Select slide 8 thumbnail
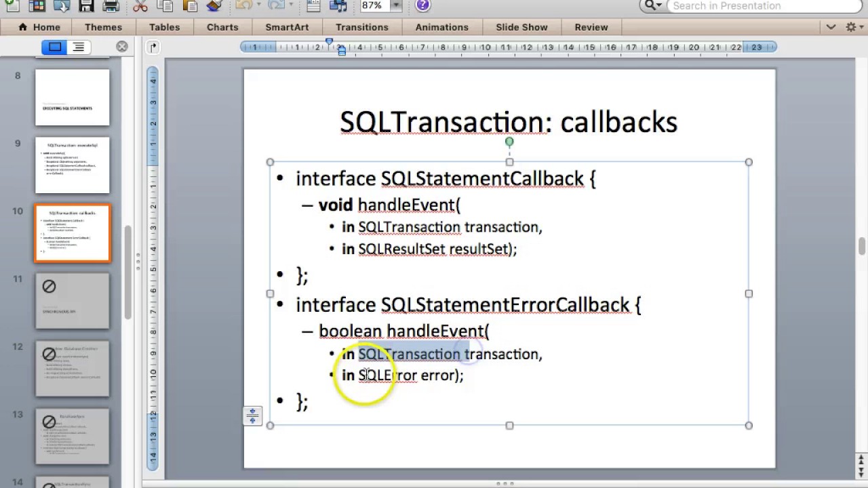The image size is (868, 488). pos(73,97)
